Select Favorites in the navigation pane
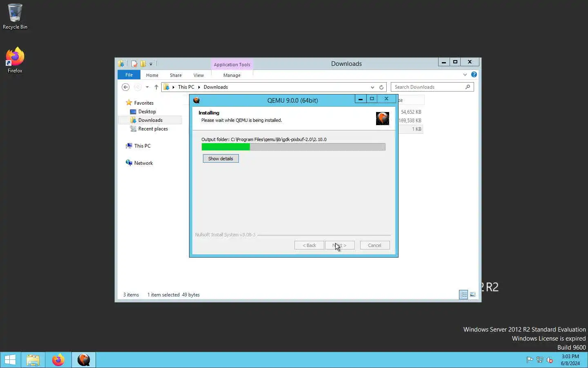588x368 pixels. click(x=144, y=103)
